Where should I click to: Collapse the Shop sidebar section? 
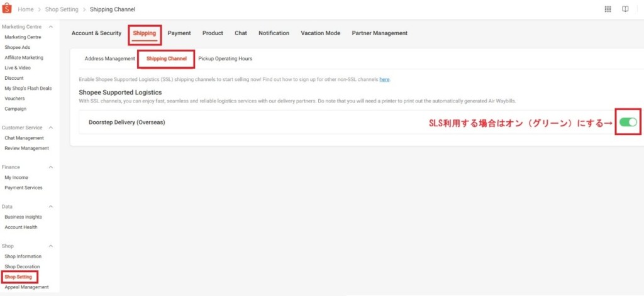[50, 246]
